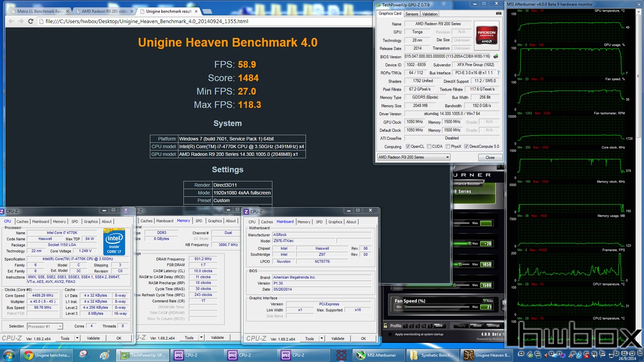Viewport: 644px width, 362px height.
Task: Reload the Heaven results page
Action: [31, 21]
